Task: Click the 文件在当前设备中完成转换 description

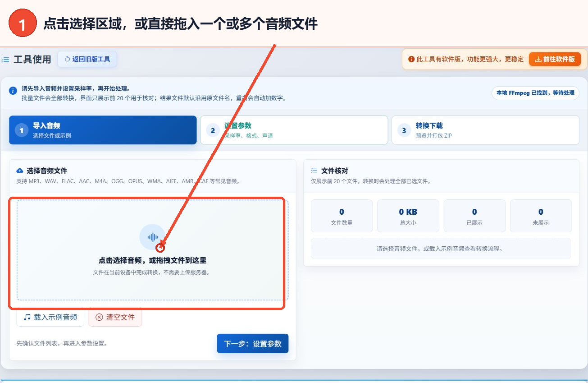Action: 152,272
